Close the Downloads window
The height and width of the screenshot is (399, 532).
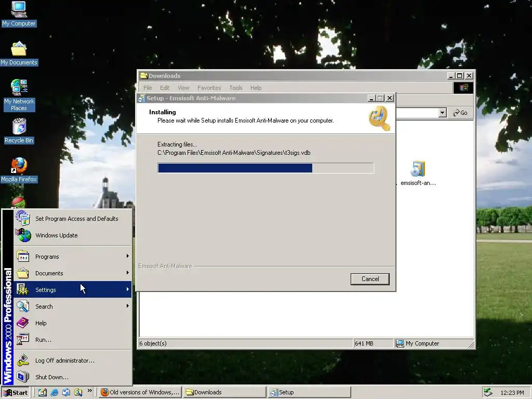click(469, 76)
